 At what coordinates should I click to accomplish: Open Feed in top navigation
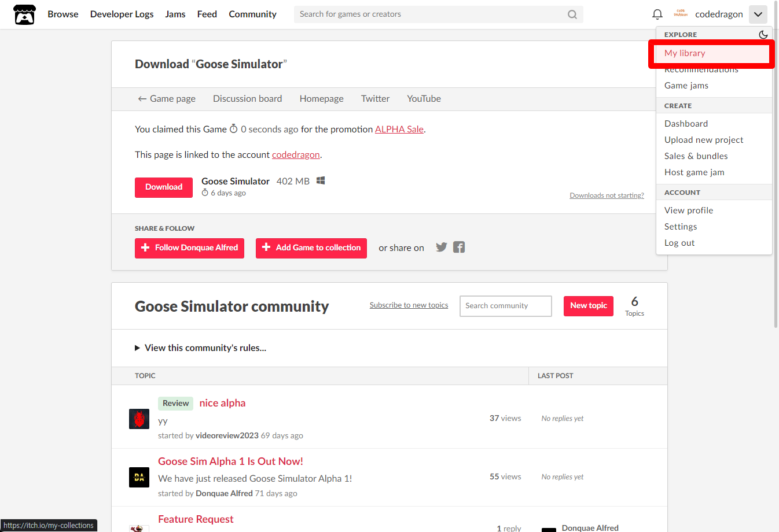point(207,14)
